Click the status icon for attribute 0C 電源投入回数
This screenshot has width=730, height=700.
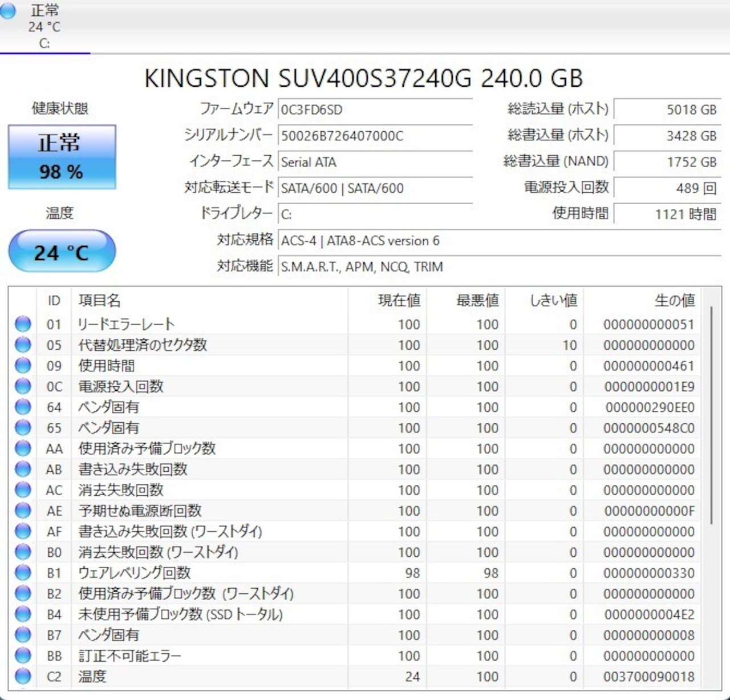(23, 386)
